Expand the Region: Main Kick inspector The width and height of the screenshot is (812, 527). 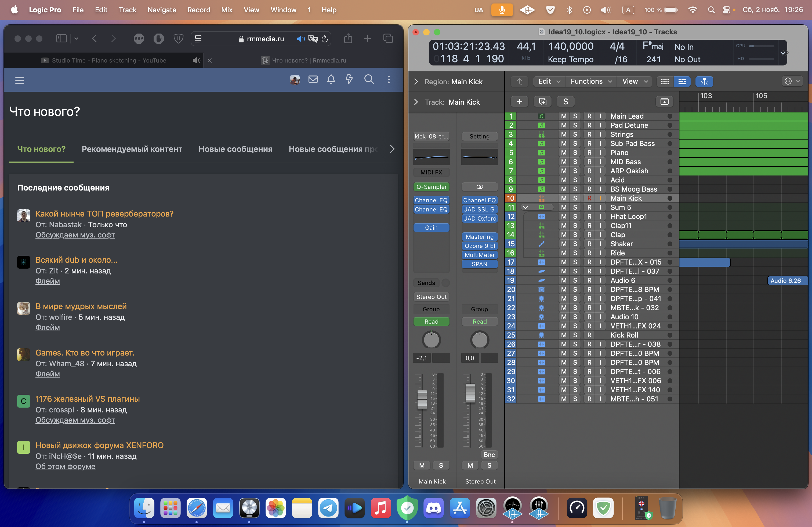tap(416, 82)
